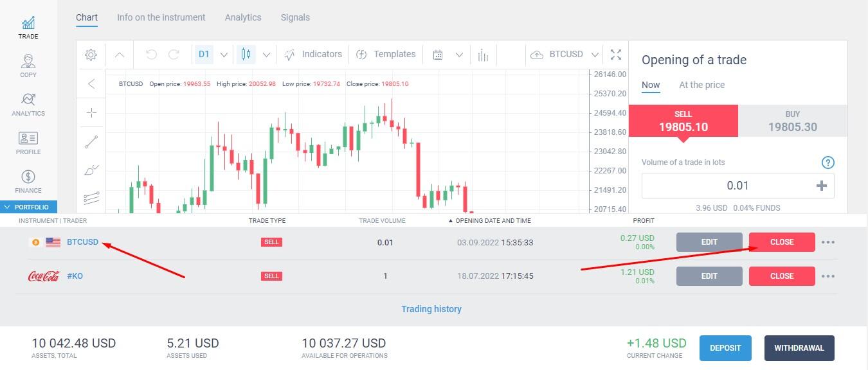This screenshot has height=370, width=868.
Task: Select the crosshair cursor tool
Action: coord(91,113)
